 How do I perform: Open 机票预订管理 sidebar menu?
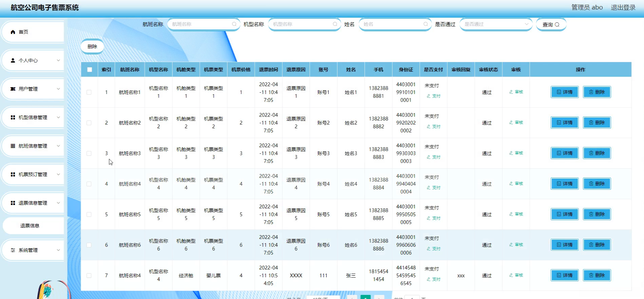point(33,174)
